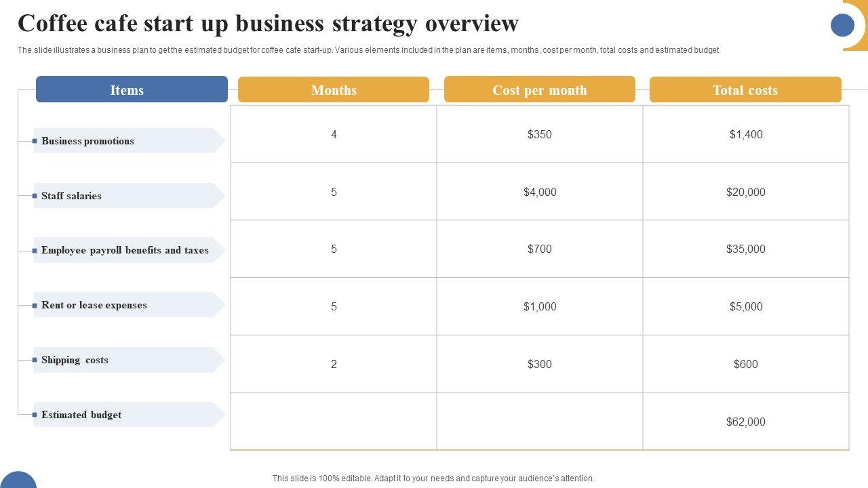Image resolution: width=868 pixels, height=488 pixels.
Task: Select the $4,000 cost per month cell
Action: 540,192
